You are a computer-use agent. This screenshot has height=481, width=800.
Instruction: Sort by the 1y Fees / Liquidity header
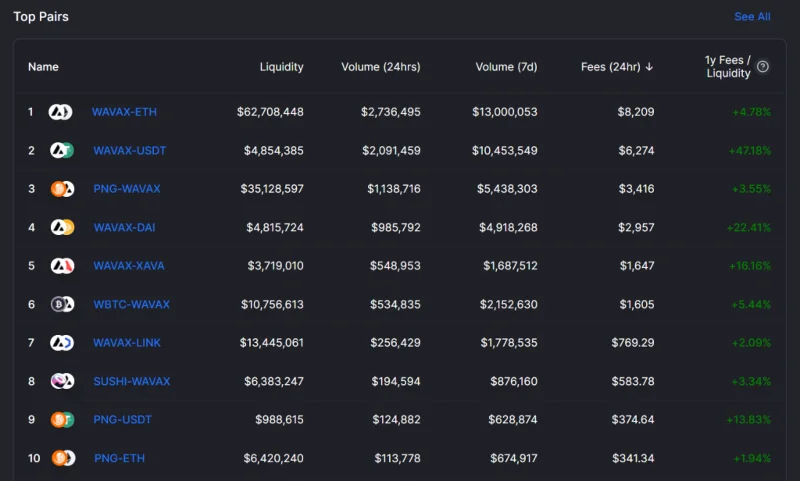(x=728, y=67)
